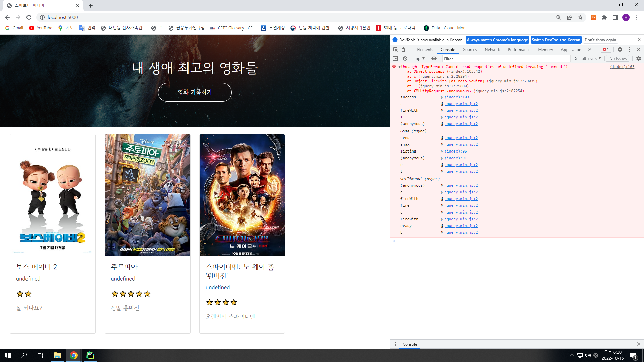The image size is (644, 362).
Task: Open the profile avatar H
Action: (626, 17)
